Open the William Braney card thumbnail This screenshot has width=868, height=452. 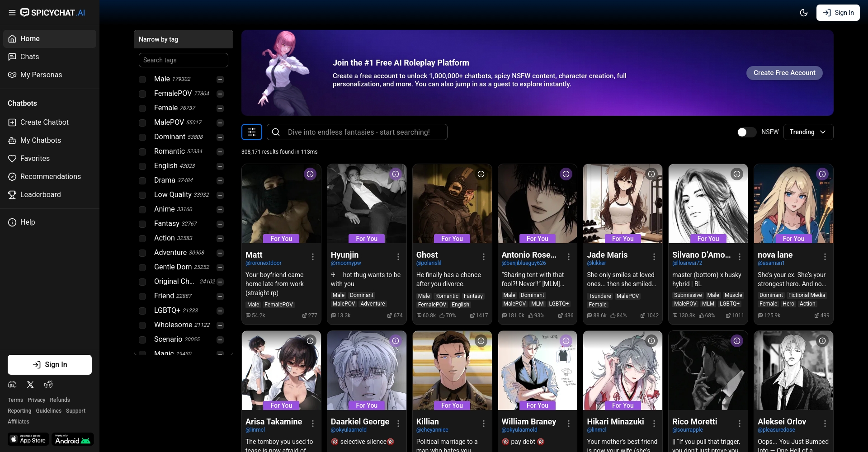pyautogui.click(x=538, y=371)
